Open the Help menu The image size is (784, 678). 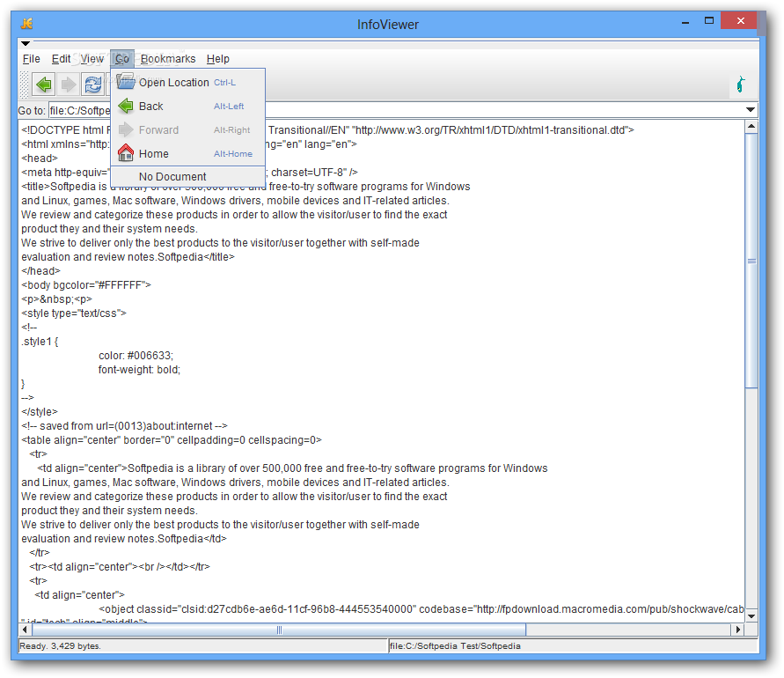click(218, 59)
